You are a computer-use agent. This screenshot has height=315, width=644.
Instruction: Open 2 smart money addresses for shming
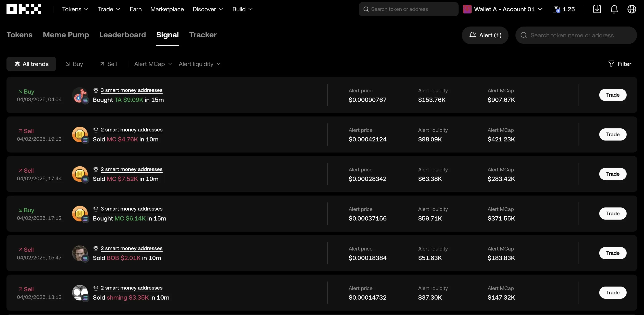tap(131, 288)
